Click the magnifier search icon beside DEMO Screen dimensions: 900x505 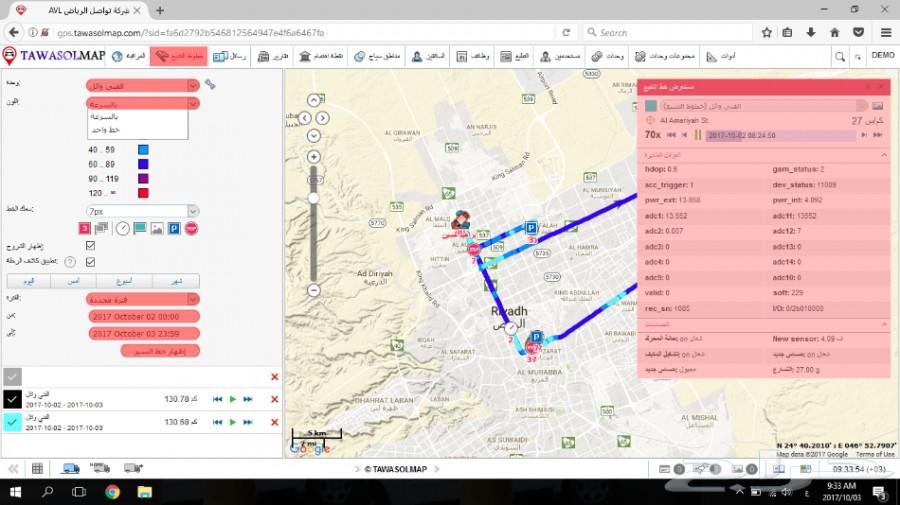840,56
